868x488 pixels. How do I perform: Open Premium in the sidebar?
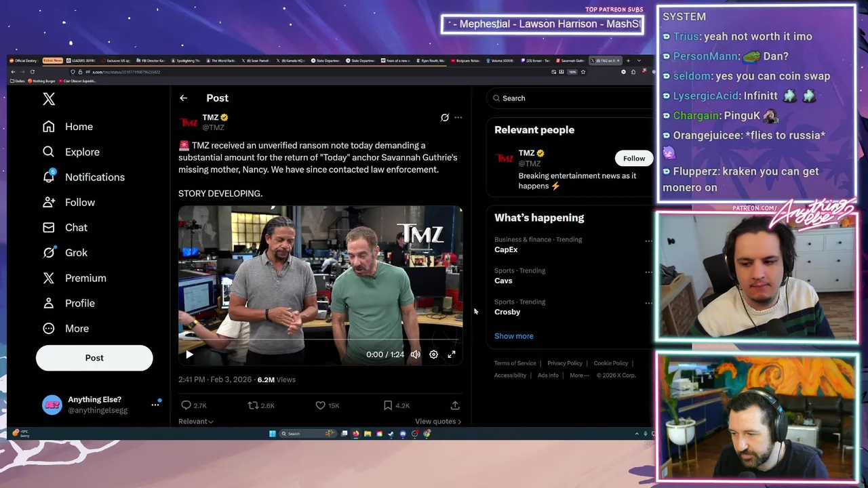[75, 278]
